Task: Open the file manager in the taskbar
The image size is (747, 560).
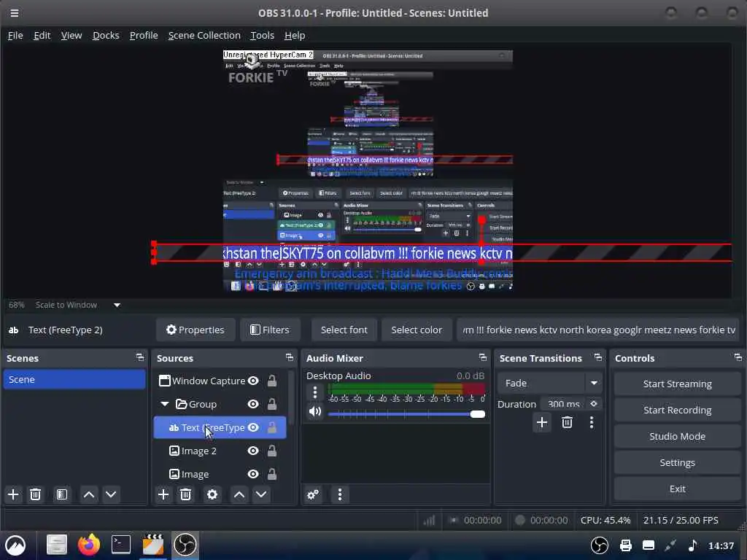Action: coord(57,545)
